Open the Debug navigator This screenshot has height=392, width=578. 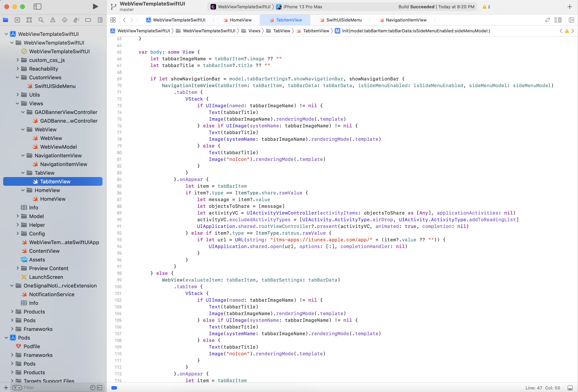click(x=76, y=20)
